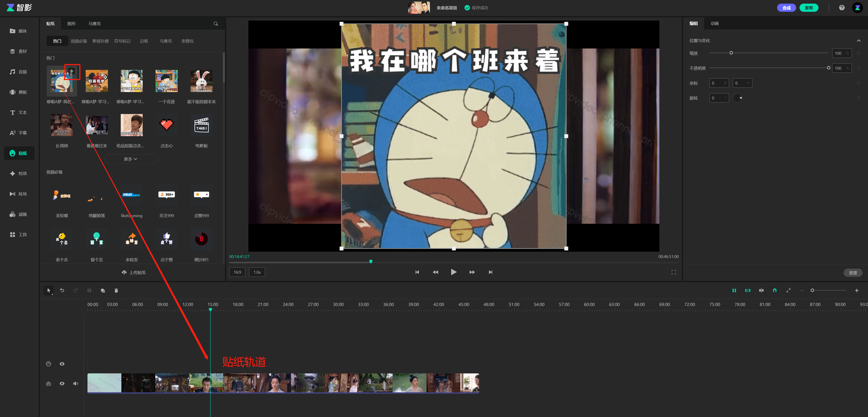This screenshot has width=868, height=417.
Task: Select the 电影板 clapperboard sticker
Action: point(201,125)
